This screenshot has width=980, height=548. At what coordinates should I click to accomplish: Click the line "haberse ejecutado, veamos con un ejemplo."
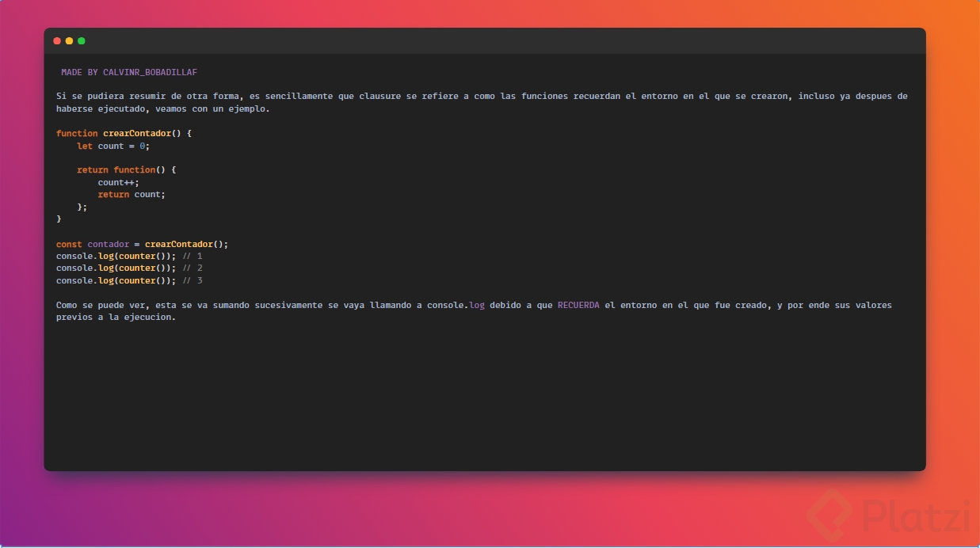coord(163,108)
